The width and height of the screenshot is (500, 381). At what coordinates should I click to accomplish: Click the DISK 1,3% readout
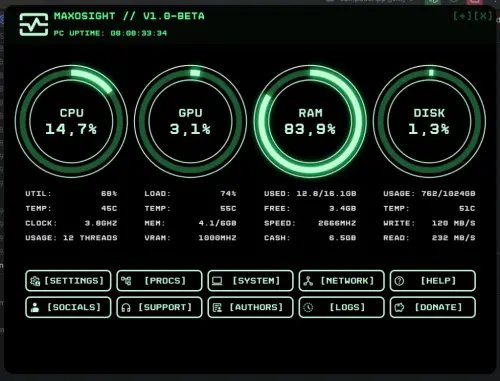click(429, 129)
